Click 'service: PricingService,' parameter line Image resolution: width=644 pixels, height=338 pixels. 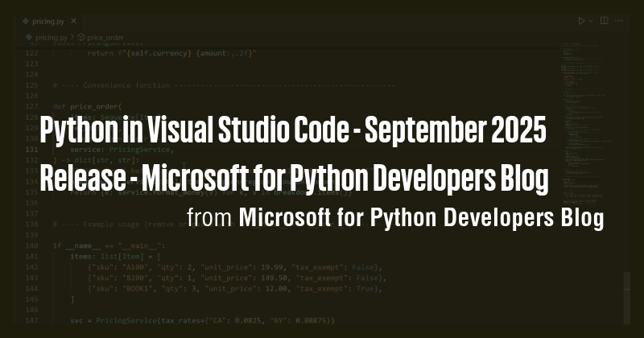pos(122,150)
